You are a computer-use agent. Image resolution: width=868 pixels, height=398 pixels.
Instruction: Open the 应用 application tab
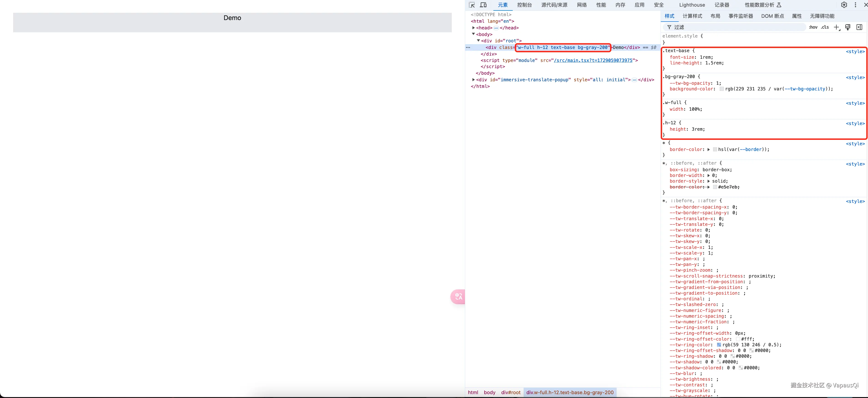tap(639, 5)
